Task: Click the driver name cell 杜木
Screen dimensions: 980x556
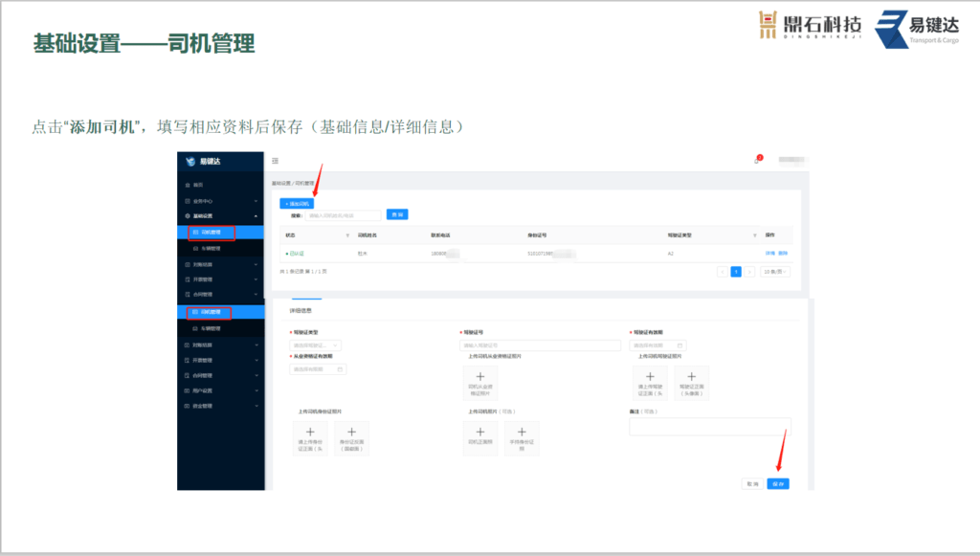Action: [363, 254]
